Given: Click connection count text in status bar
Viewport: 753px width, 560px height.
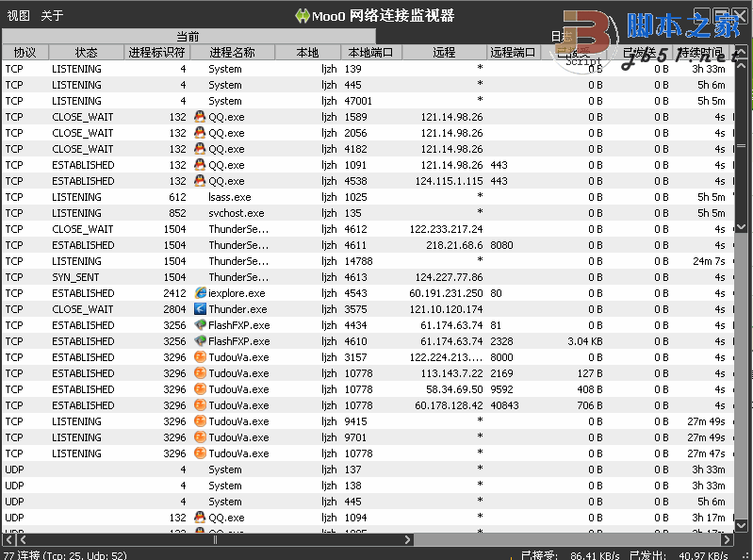Looking at the screenshot, I should 65,555.
